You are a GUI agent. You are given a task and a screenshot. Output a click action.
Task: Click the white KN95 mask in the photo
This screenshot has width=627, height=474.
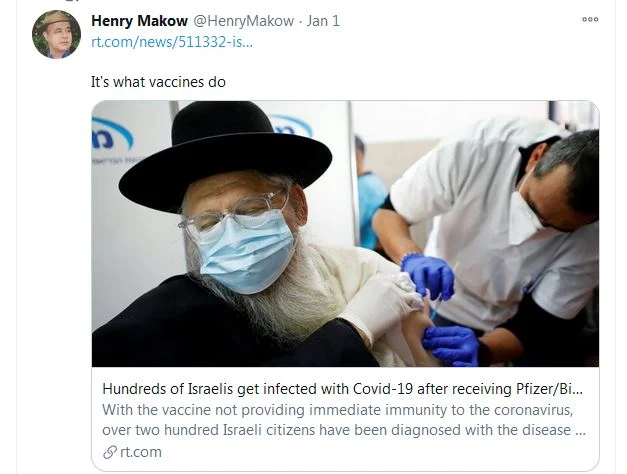[524, 218]
